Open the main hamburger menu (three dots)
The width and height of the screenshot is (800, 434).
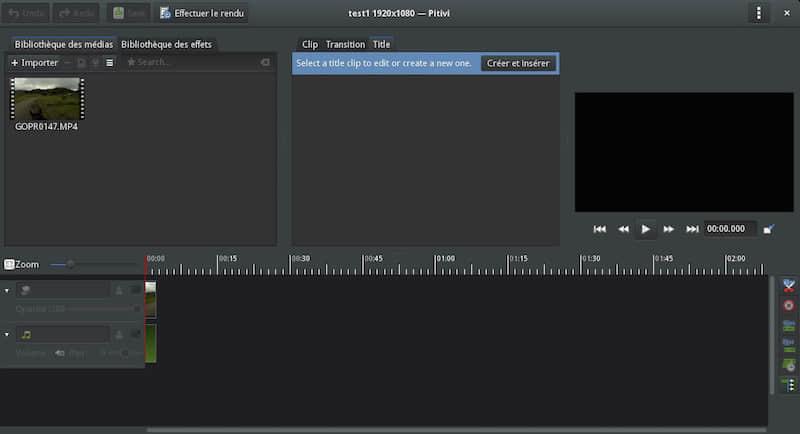point(759,13)
